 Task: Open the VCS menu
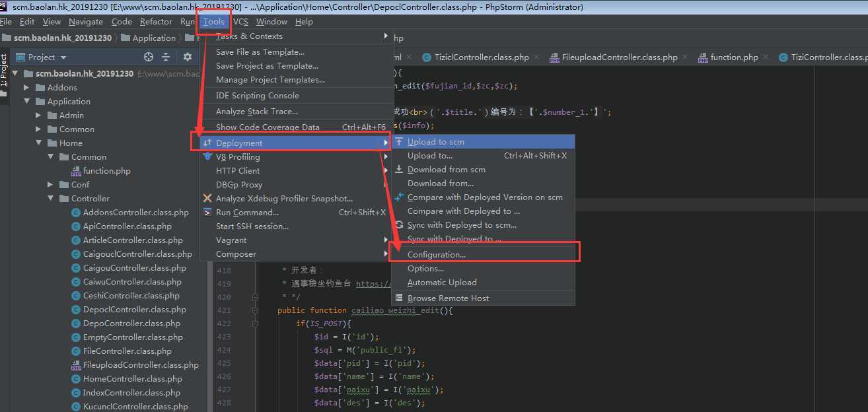[240, 22]
